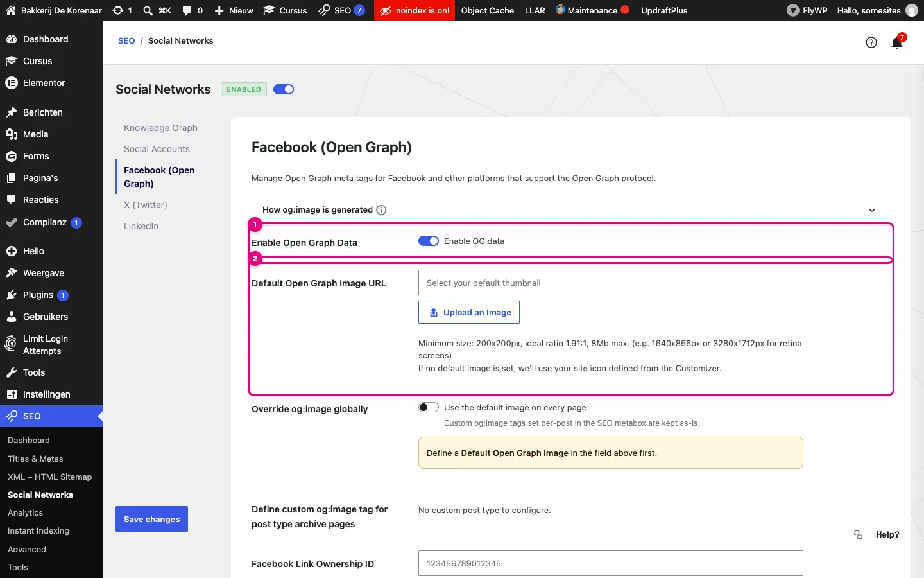Open the Media sidebar icon
Viewport: 924px width, 578px height.
11,134
